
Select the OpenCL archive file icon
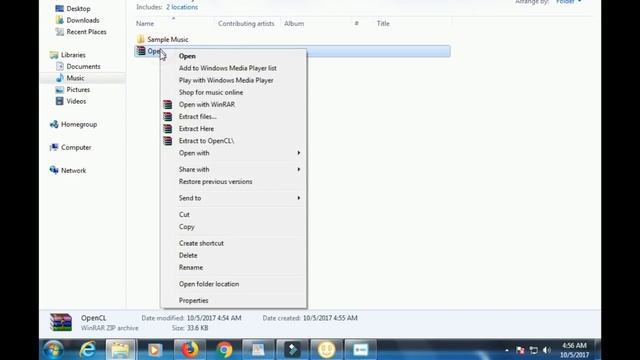141,51
